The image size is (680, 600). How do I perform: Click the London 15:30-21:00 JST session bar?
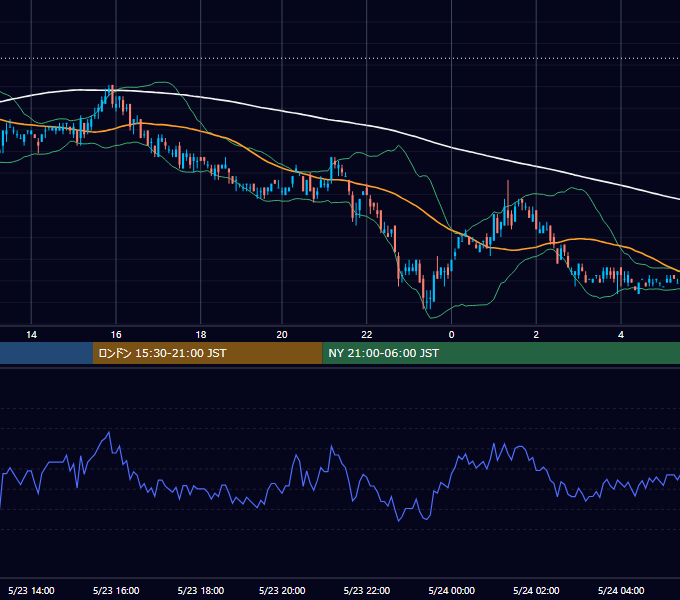tap(208, 353)
